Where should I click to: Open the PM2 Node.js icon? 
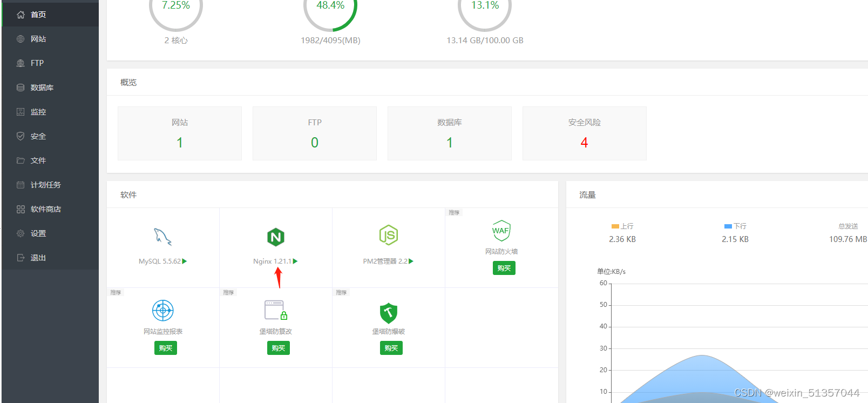(389, 235)
